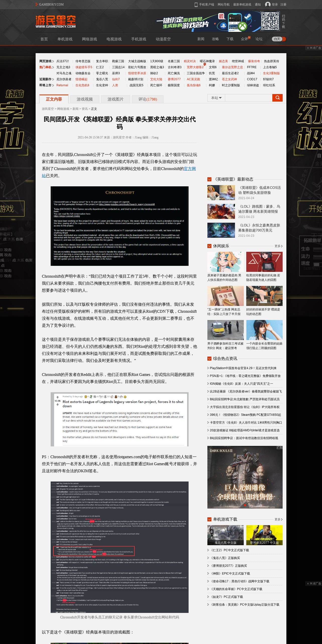The height and width of the screenshot is (644, 322).
Task: Open 电视游戏 in main navigation
Action: (x=114, y=39)
